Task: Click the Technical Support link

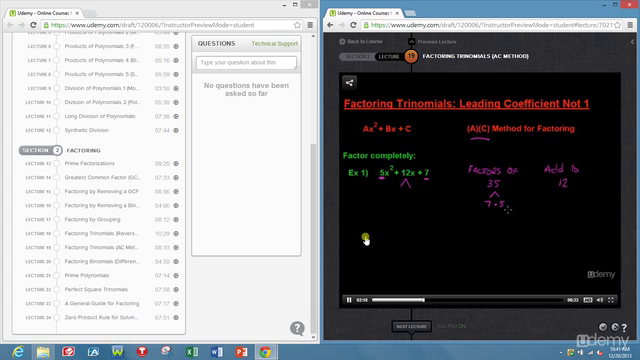Action: [274, 44]
